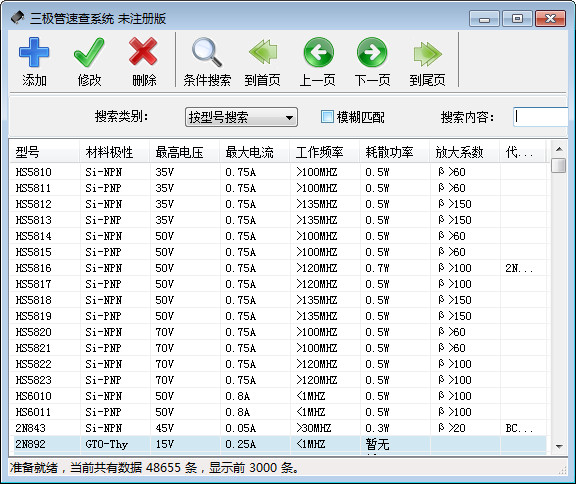
Task: Select row HS5820
Action: pyautogui.click(x=278, y=332)
